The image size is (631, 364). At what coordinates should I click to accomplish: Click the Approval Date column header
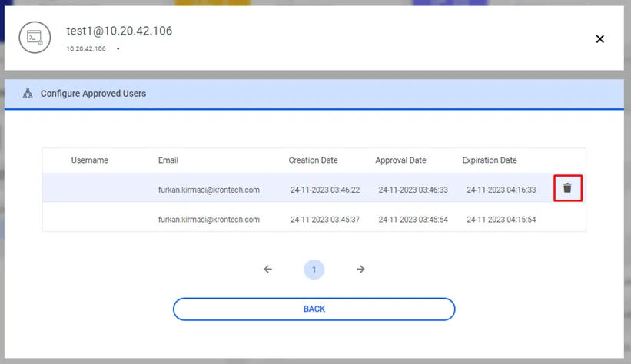point(401,160)
